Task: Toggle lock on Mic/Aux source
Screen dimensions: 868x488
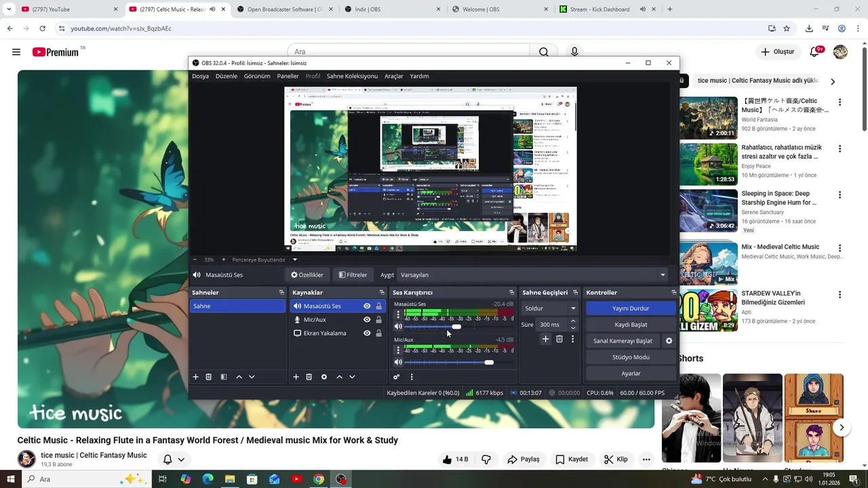Action: click(378, 320)
